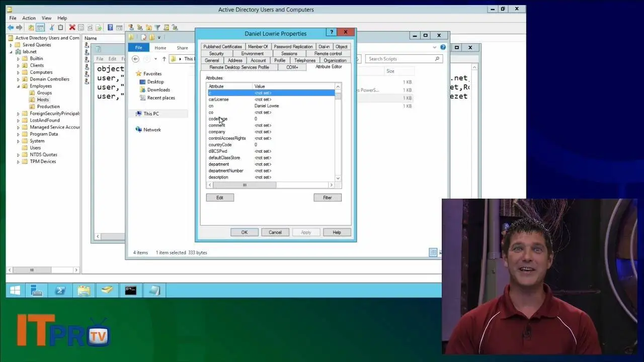Expand the Computers container
Viewport: 644px width, 362px height.
[x=18, y=72]
